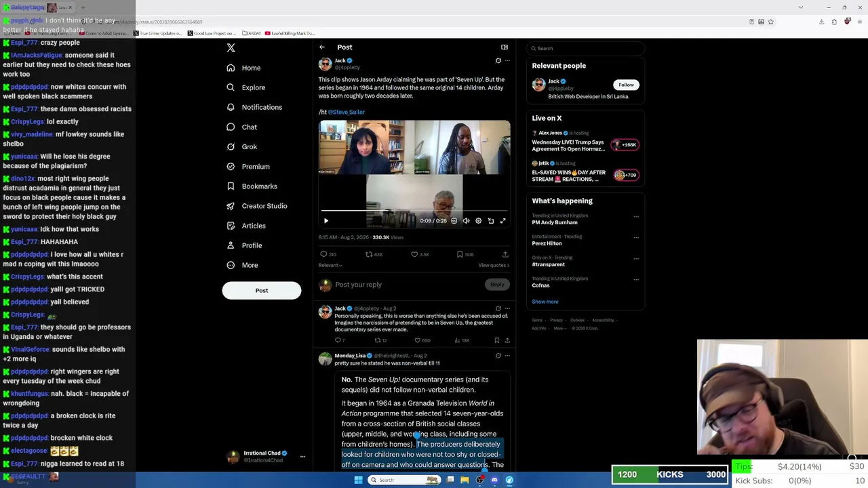Open more options for Perez Hilton trend

point(636,238)
